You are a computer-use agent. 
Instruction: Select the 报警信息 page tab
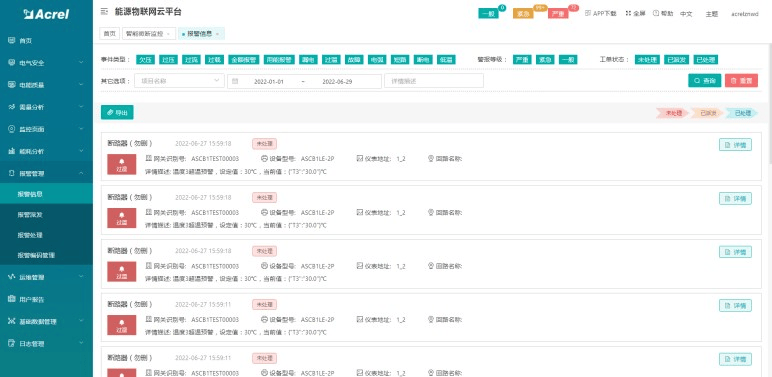(201, 33)
